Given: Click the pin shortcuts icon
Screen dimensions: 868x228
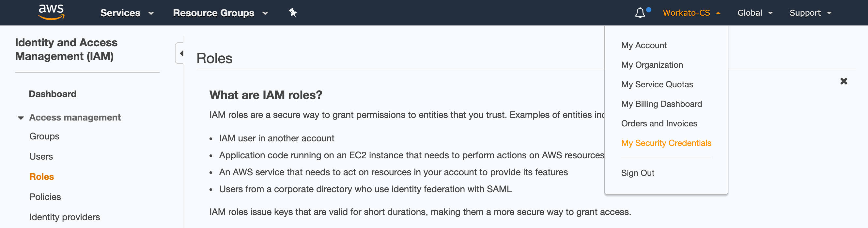Looking at the screenshot, I should click(292, 13).
